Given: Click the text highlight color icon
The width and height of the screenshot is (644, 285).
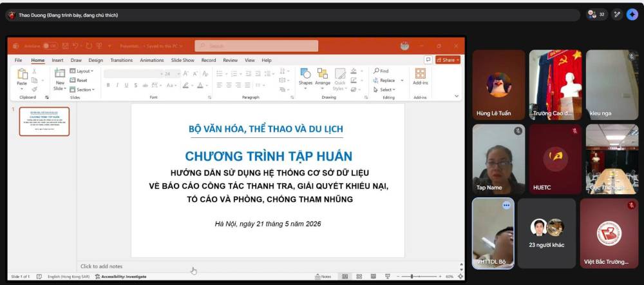Looking at the screenshot, I should (185, 85).
